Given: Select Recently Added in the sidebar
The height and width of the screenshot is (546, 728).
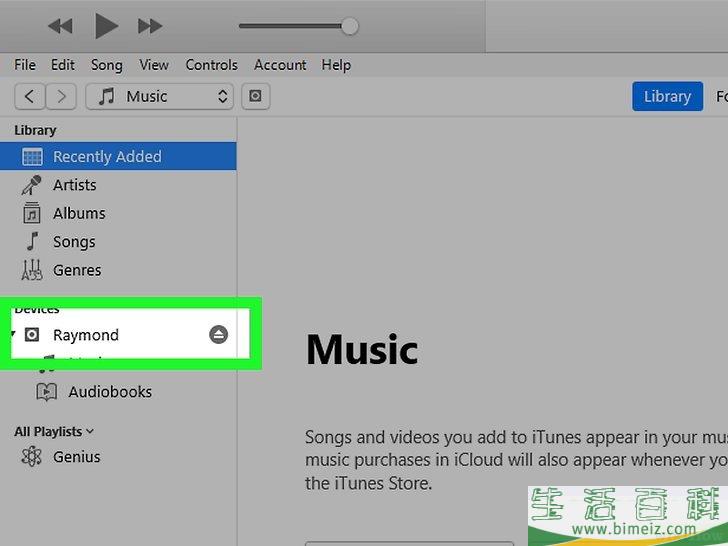Looking at the screenshot, I should (x=118, y=156).
